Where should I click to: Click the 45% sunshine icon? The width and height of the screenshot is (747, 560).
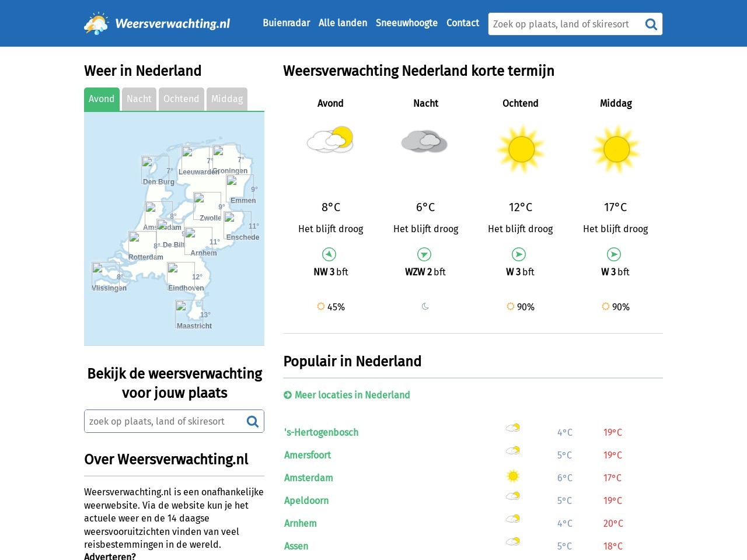pyautogui.click(x=321, y=306)
